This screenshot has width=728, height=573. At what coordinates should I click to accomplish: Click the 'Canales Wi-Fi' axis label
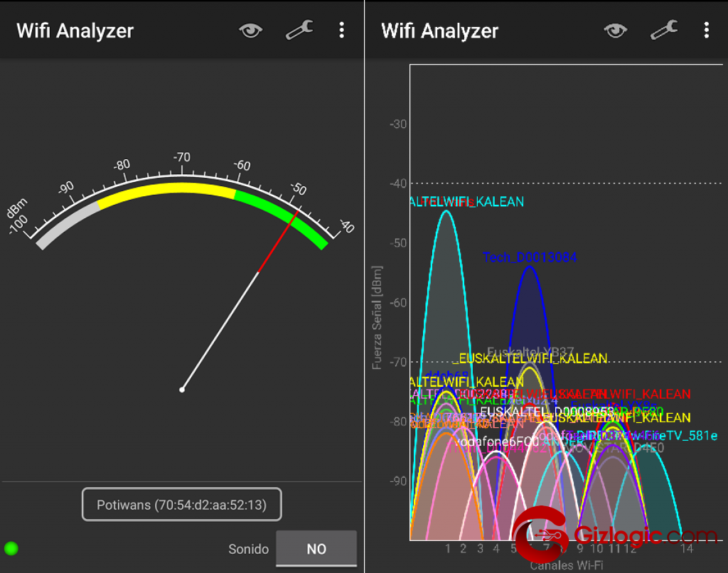(x=567, y=565)
